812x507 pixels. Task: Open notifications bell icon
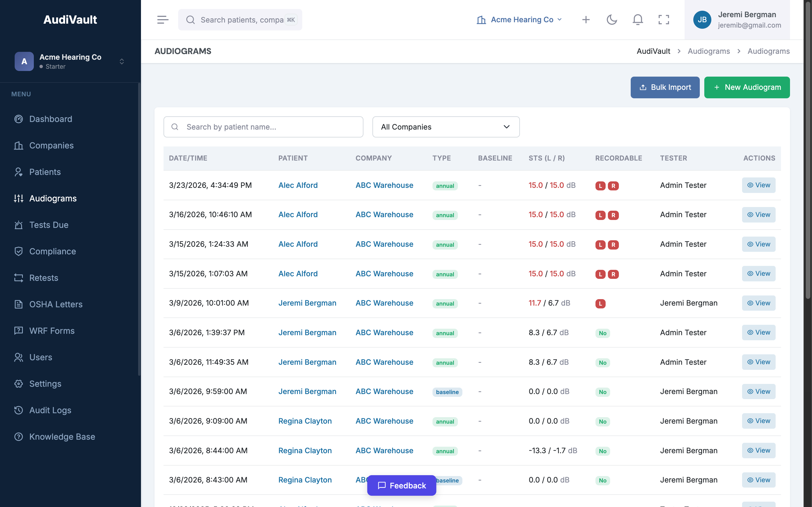[637, 20]
